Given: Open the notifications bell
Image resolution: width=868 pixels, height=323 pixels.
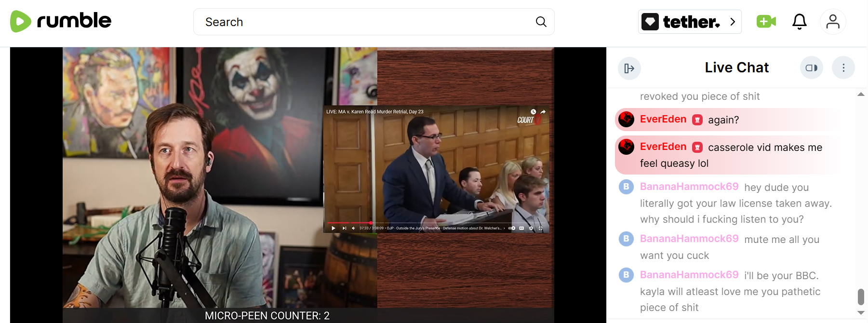Looking at the screenshot, I should point(800,22).
